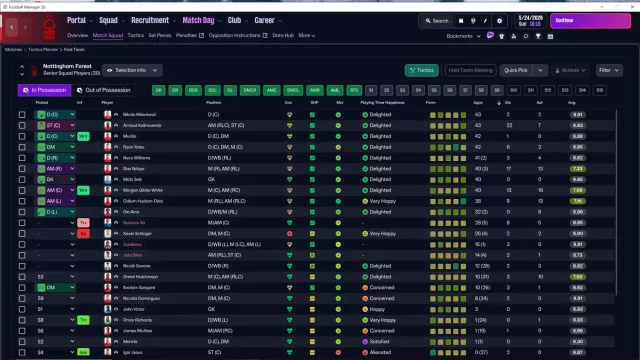Open the Actions dropdown

tap(571, 70)
